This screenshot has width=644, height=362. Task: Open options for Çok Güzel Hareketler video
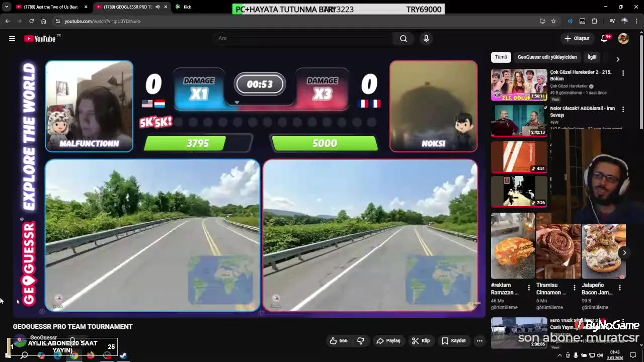(623, 73)
